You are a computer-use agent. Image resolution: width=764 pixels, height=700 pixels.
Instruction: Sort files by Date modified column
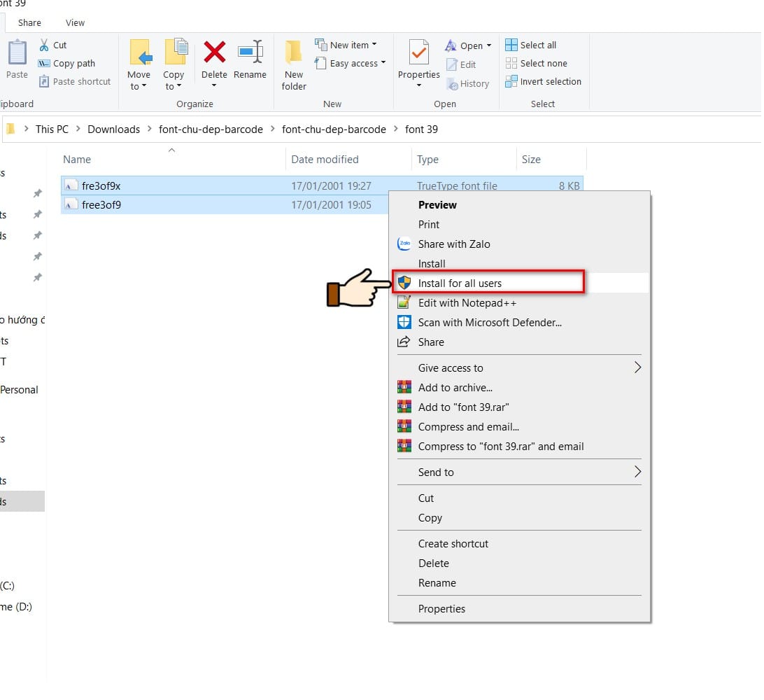(325, 160)
